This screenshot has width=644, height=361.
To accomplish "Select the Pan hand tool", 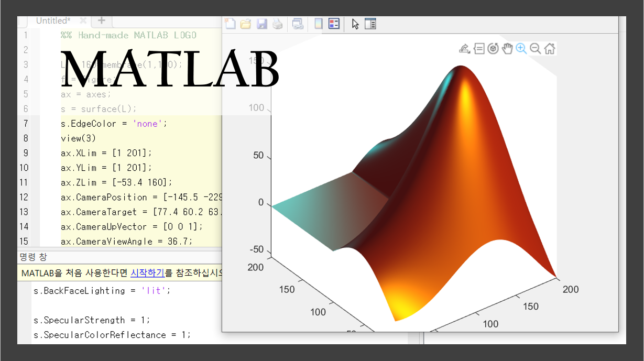I will pos(507,49).
